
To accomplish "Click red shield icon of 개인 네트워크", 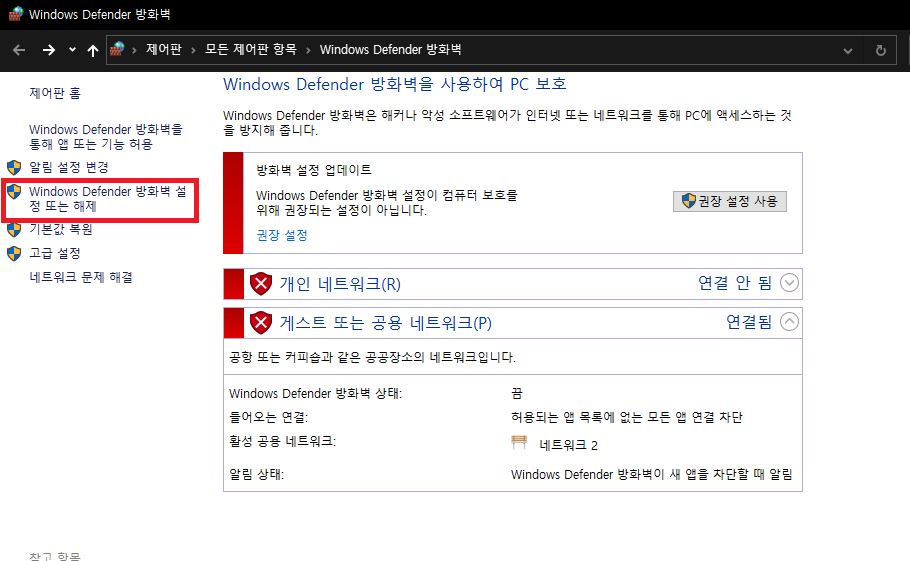I will click(x=261, y=284).
